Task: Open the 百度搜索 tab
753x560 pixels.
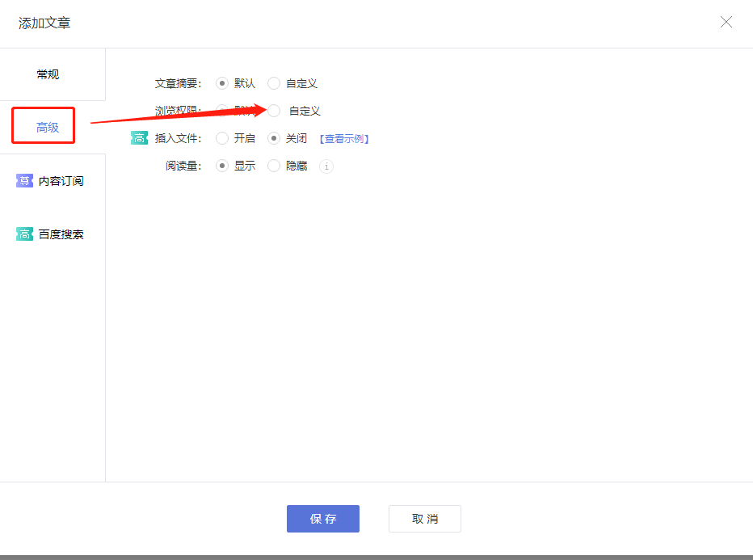Action: [50, 234]
